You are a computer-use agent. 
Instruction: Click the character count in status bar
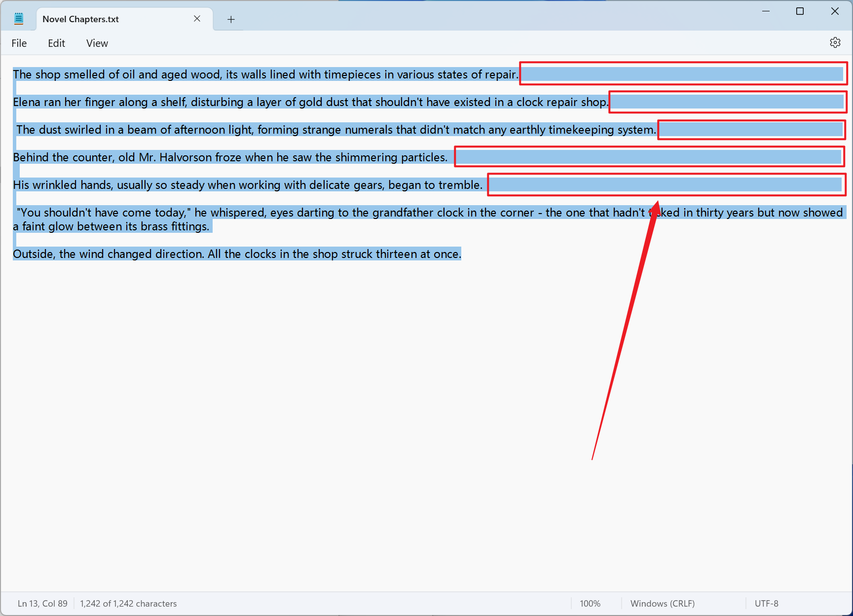[128, 604]
